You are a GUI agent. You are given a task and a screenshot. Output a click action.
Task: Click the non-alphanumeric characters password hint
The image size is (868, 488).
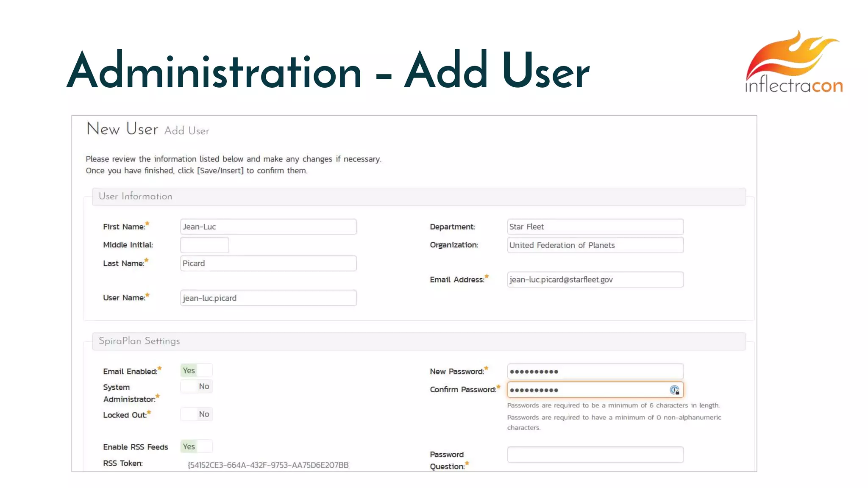614,422
